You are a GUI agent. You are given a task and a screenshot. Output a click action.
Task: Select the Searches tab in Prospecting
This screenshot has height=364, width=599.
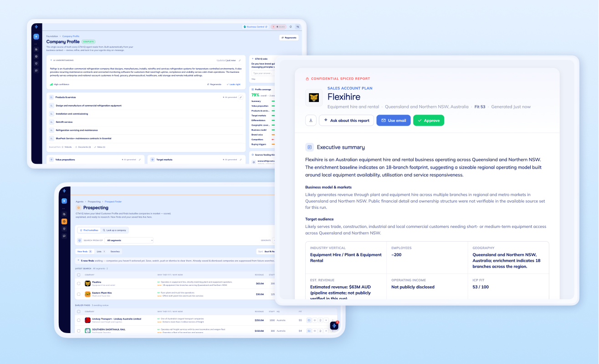[115, 251]
